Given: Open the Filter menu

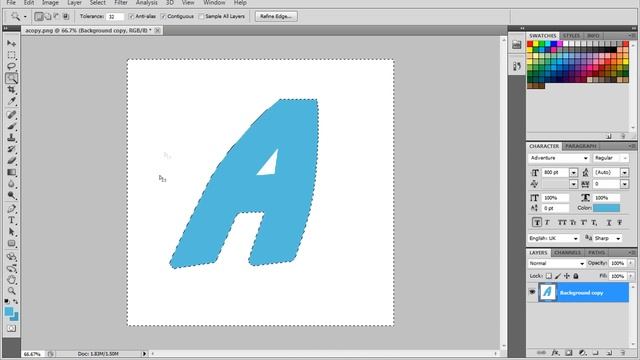Looking at the screenshot, I should [120, 3].
